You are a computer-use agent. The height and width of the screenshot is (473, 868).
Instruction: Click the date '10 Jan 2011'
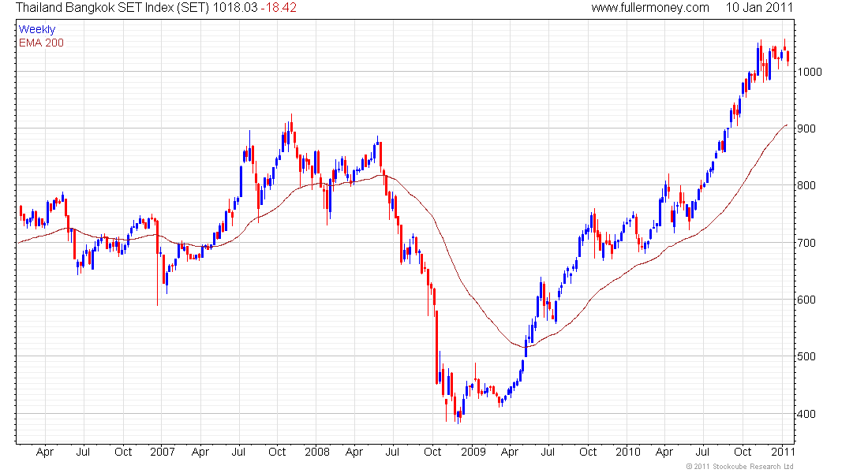click(x=759, y=8)
